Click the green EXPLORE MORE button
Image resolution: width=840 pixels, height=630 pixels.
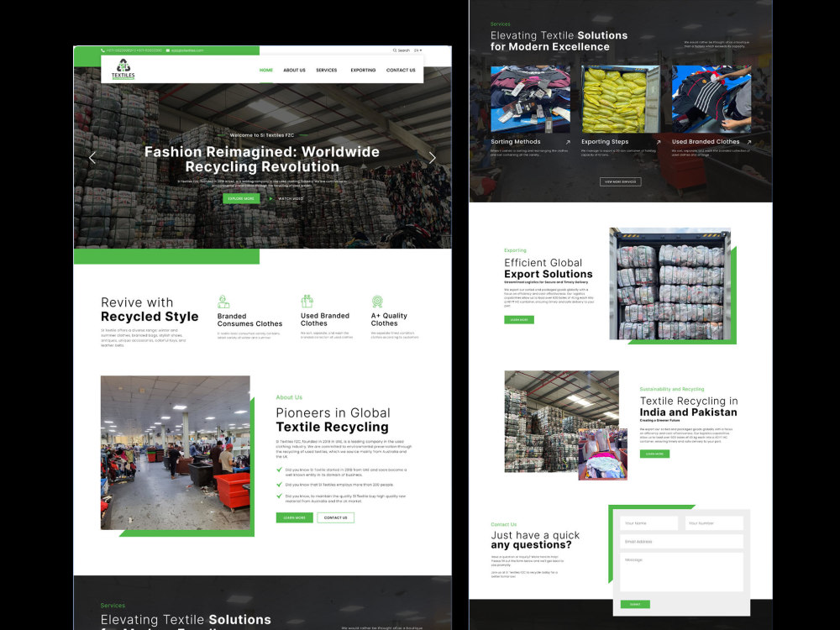(x=241, y=199)
